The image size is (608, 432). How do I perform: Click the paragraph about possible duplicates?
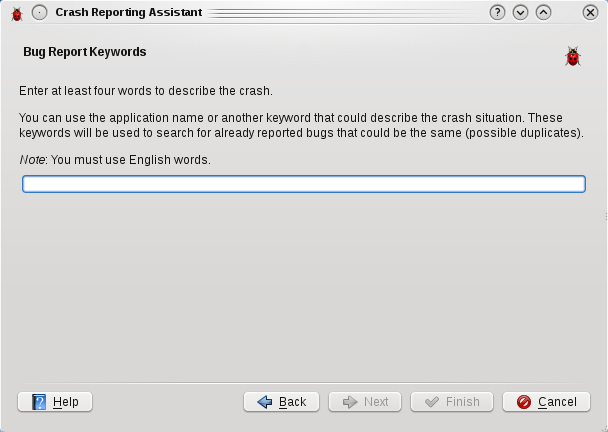(301, 125)
